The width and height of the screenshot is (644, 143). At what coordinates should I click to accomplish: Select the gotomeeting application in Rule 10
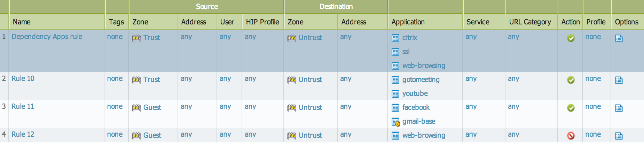pos(421,80)
